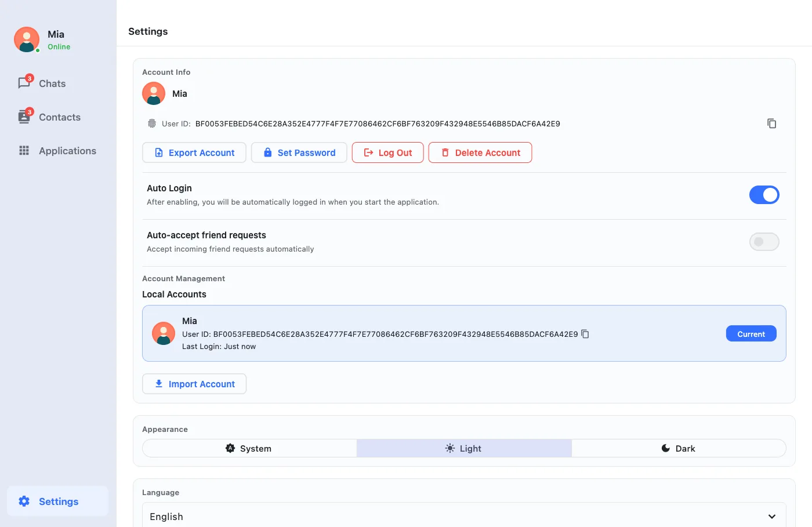Click Mia's avatar in Account Info
The image size is (812, 527).
pos(154,93)
